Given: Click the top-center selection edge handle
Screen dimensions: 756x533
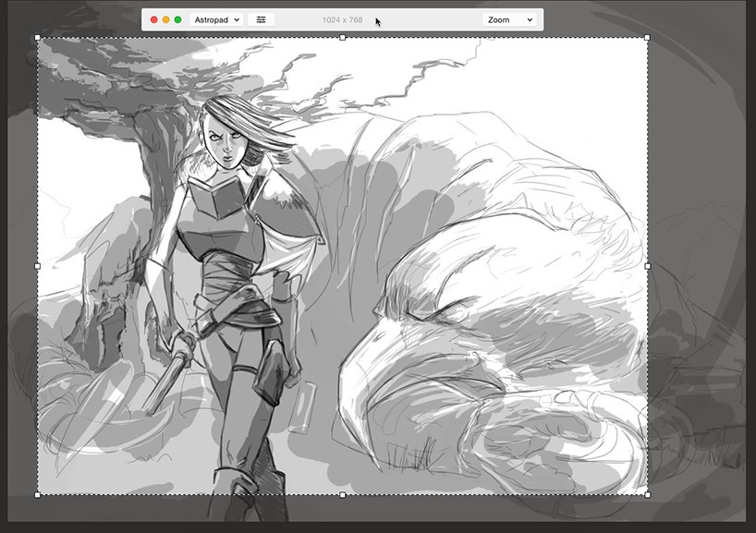Looking at the screenshot, I should tap(342, 38).
